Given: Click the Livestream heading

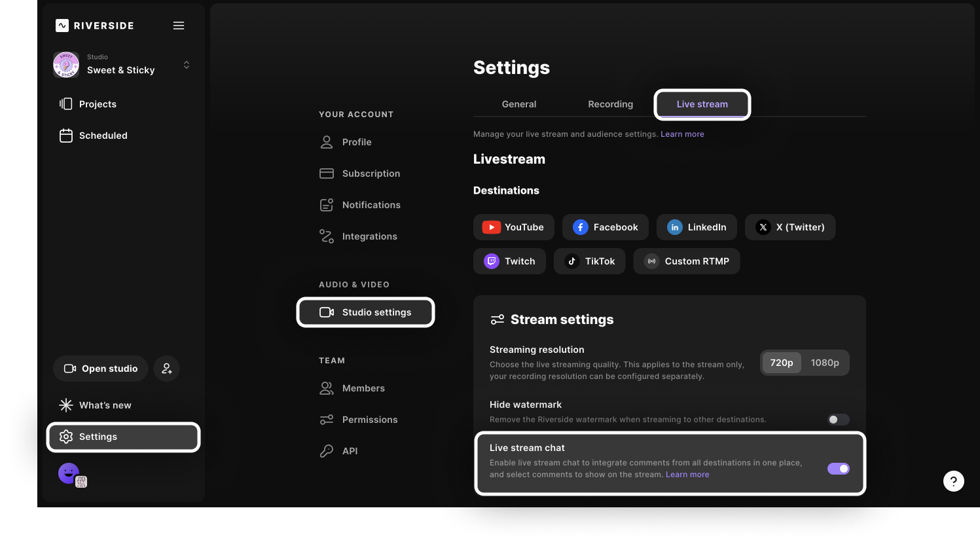Looking at the screenshot, I should coord(509,159).
